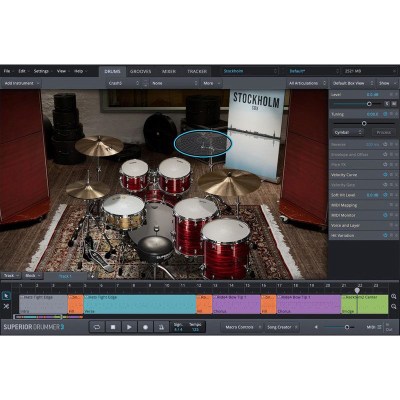Click the master volume slider handle
400x400 pixels.
pos(347,327)
